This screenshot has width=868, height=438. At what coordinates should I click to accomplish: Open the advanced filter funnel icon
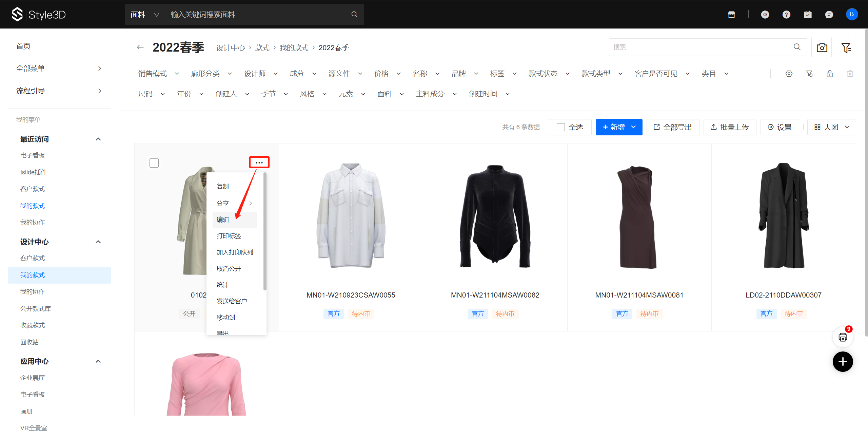846,47
